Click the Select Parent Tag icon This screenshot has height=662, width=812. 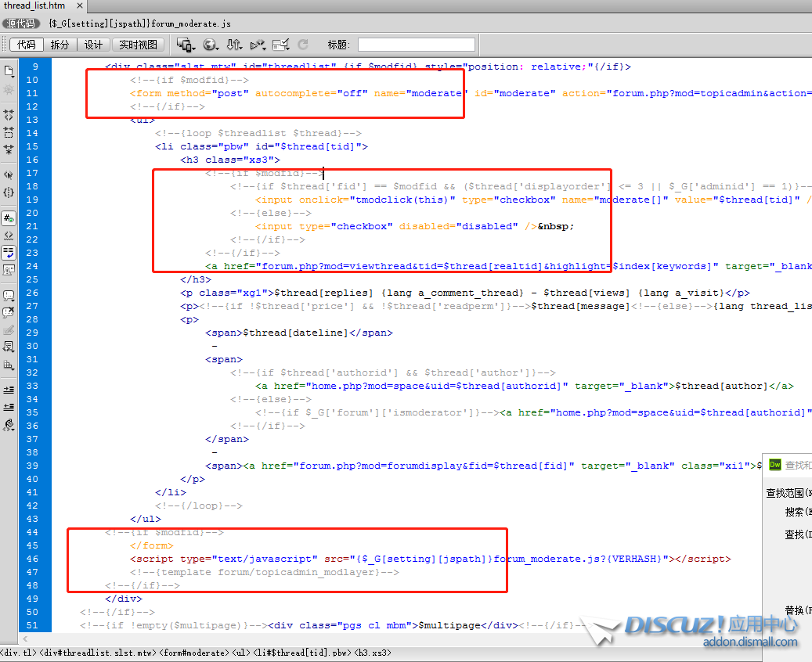9,175
